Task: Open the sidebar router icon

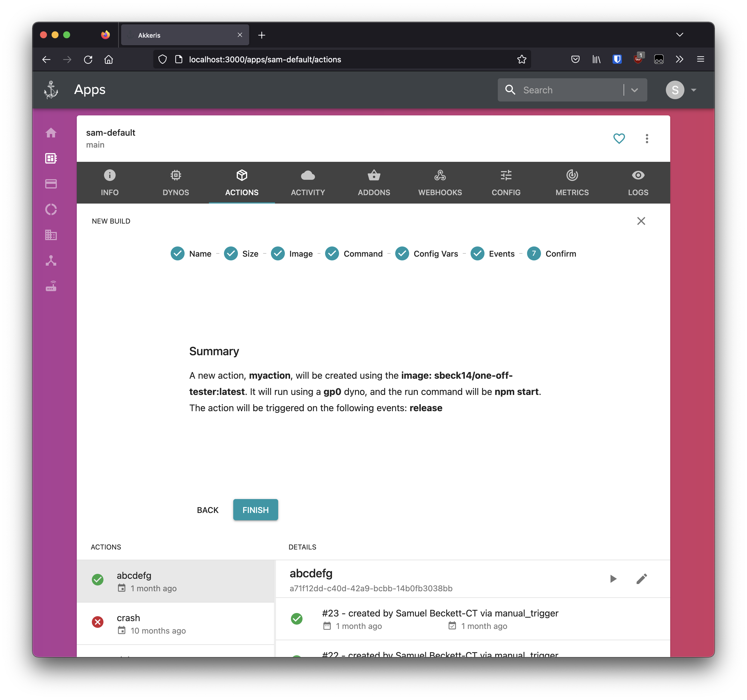Action: 51,286
